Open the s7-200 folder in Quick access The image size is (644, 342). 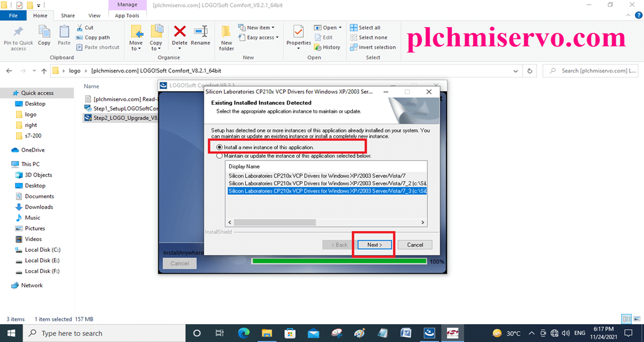coord(33,136)
